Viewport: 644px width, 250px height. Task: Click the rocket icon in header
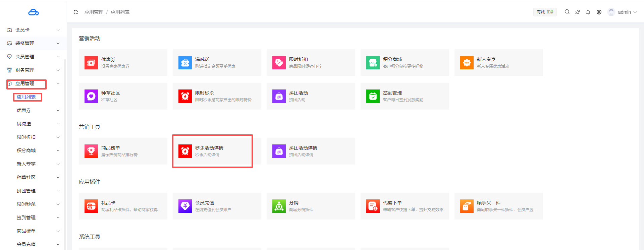[x=577, y=12]
